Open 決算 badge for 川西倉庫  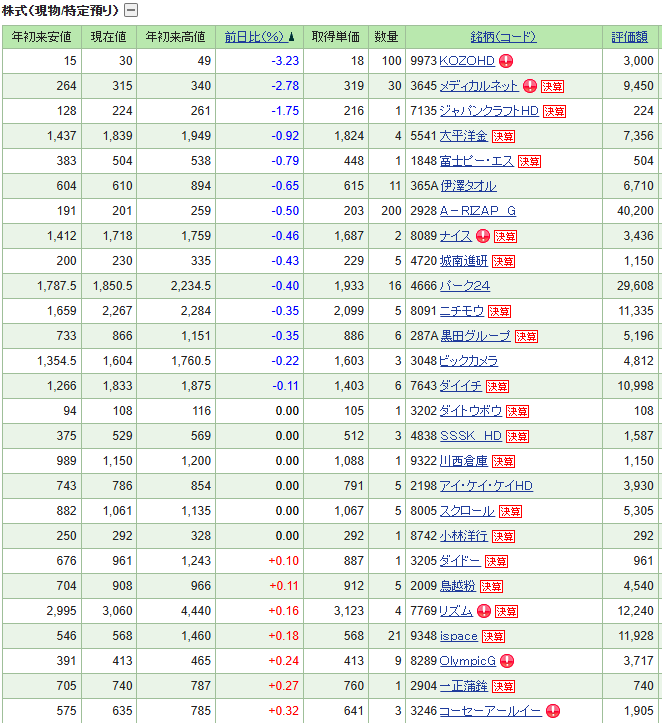(x=503, y=461)
